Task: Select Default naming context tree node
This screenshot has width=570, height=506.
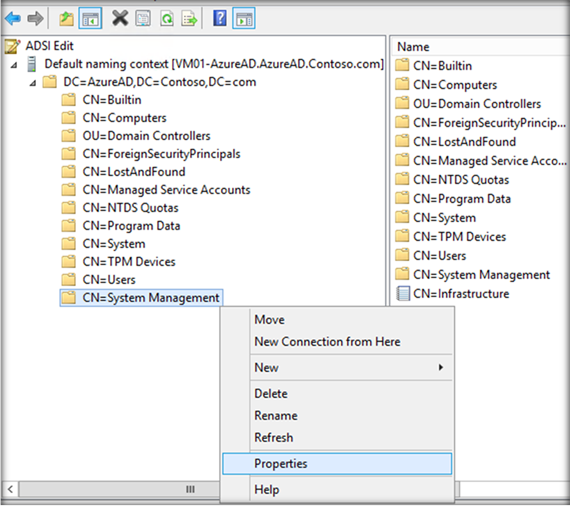Action: coord(214,64)
